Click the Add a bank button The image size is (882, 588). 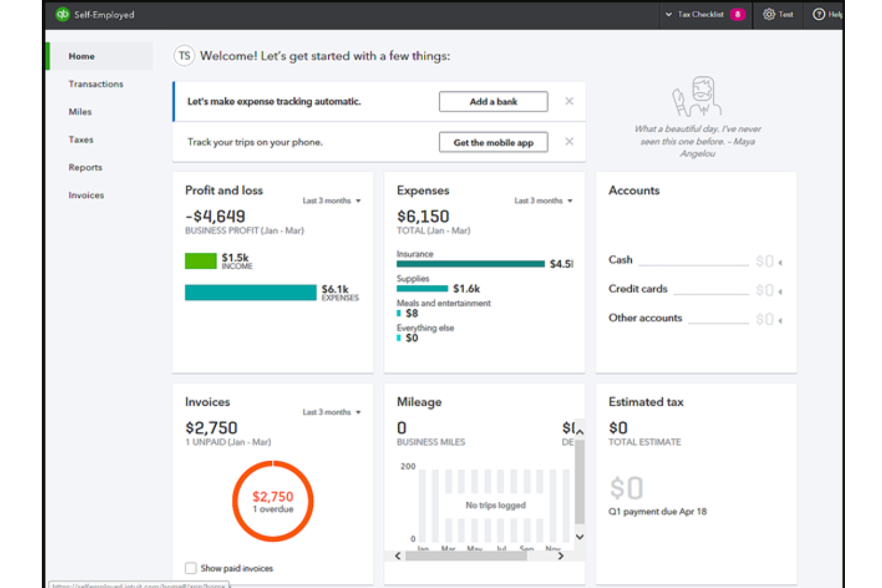(493, 101)
